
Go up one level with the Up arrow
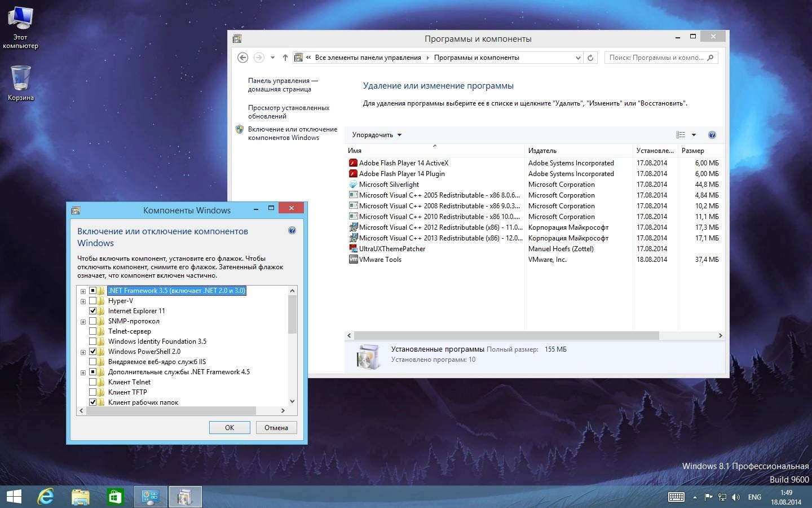(285, 58)
